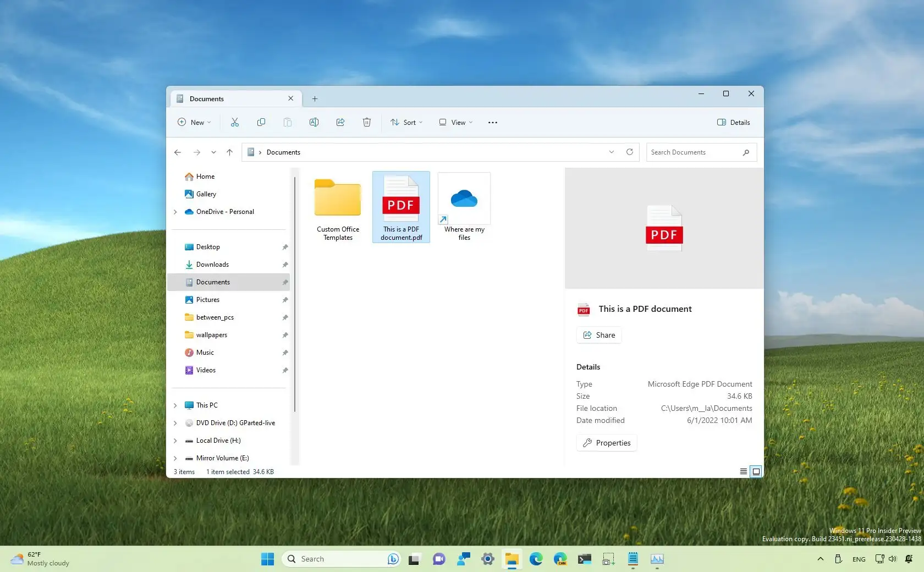This screenshot has width=924, height=572.
Task: Click the Delete trash icon in toolbar
Action: click(x=367, y=122)
